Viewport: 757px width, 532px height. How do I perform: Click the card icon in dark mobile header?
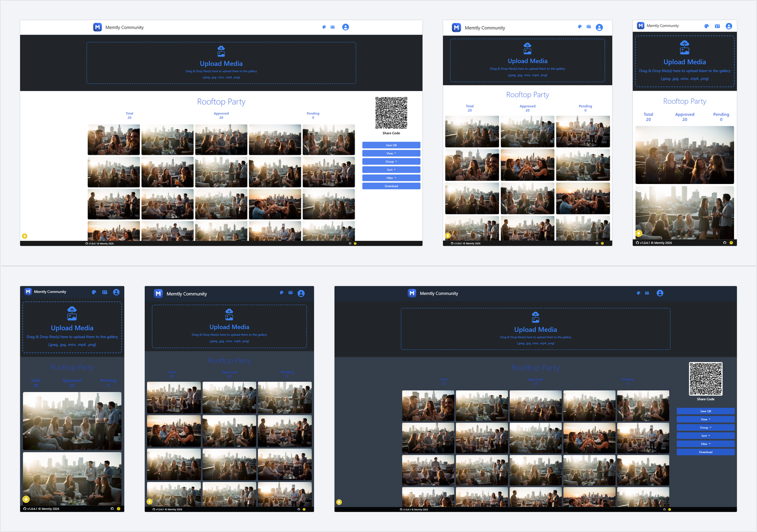104,292
